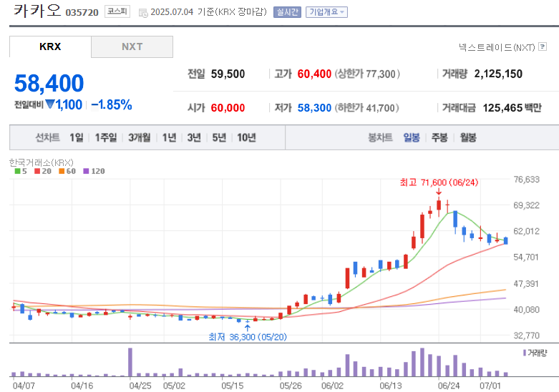Click the trading value 125,465 백만
The height and width of the screenshot is (392, 559).
(512, 107)
